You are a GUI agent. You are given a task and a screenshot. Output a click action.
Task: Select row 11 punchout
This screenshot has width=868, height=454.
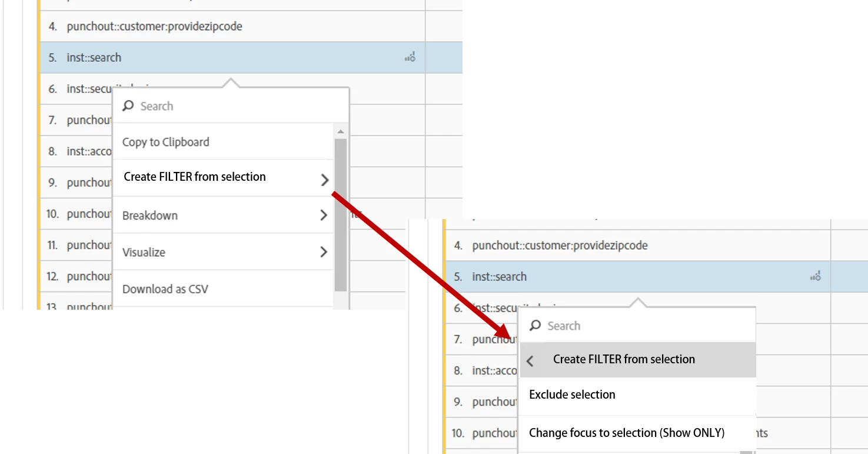click(x=76, y=245)
